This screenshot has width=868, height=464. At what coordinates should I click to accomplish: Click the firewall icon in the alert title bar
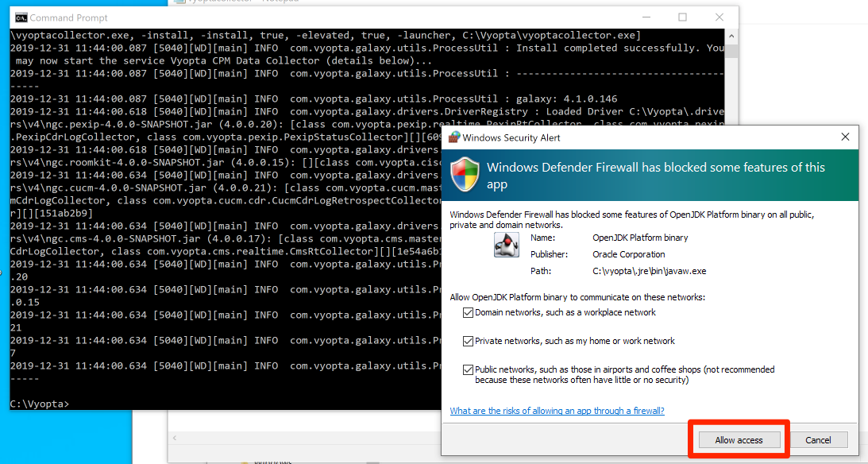tap(454, 137)
